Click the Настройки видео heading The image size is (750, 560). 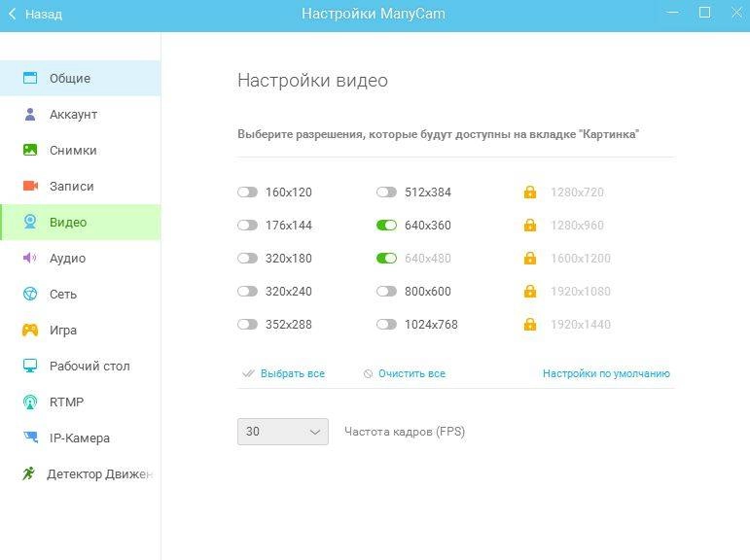(x=312, y=81)
